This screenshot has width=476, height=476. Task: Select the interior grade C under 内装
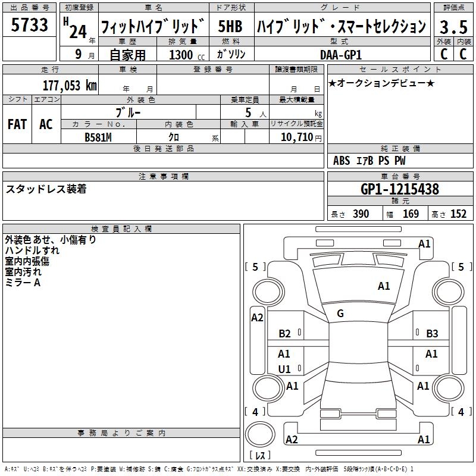464,54
